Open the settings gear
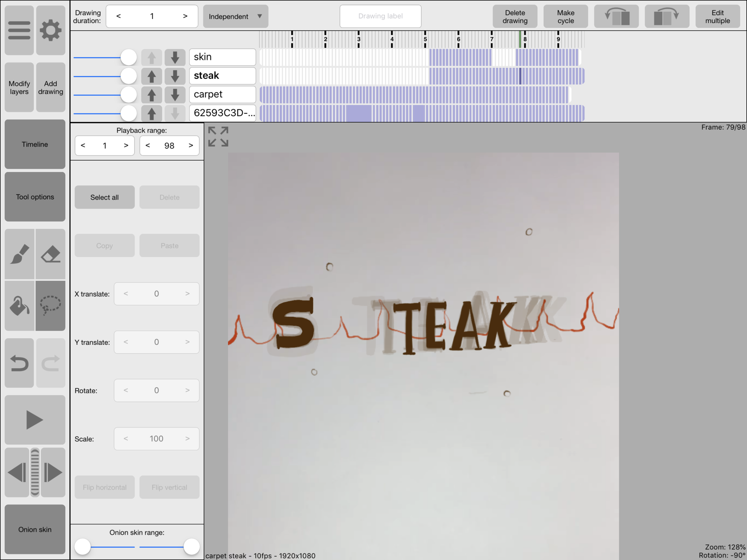747x560 pixels. (50, 30)
